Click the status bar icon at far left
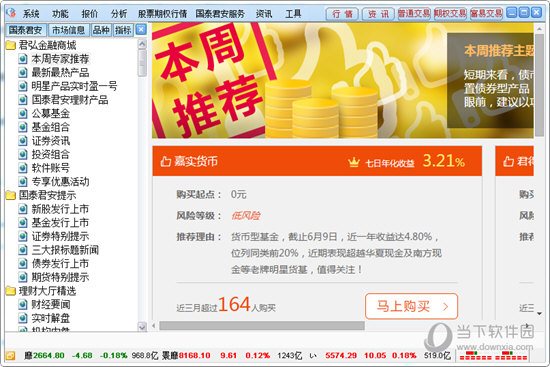 (x=11, y=355)
